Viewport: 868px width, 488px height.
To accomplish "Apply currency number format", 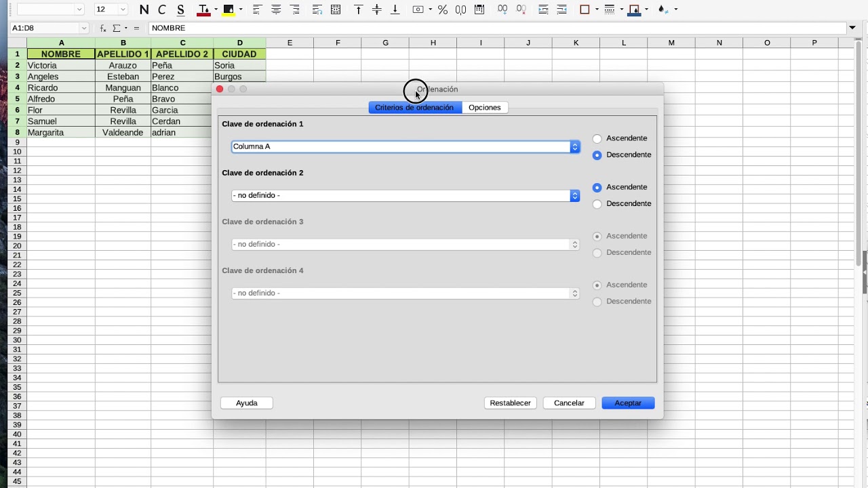I will [x=418, y=9].
